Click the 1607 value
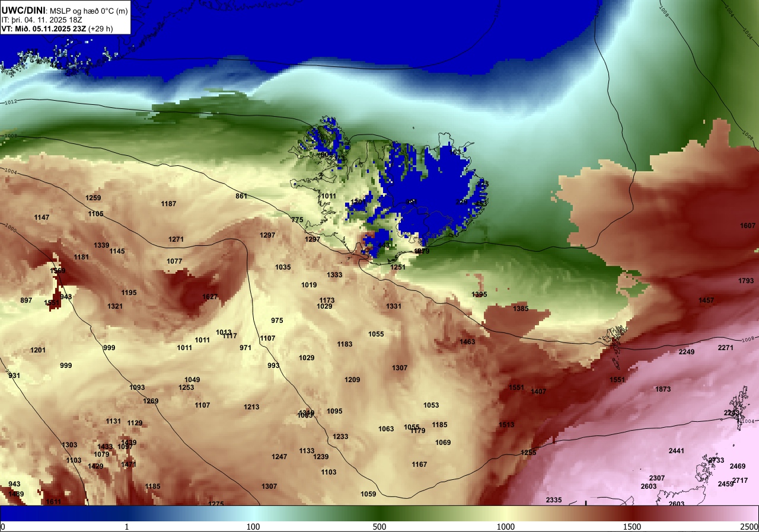 coord(748,226)
